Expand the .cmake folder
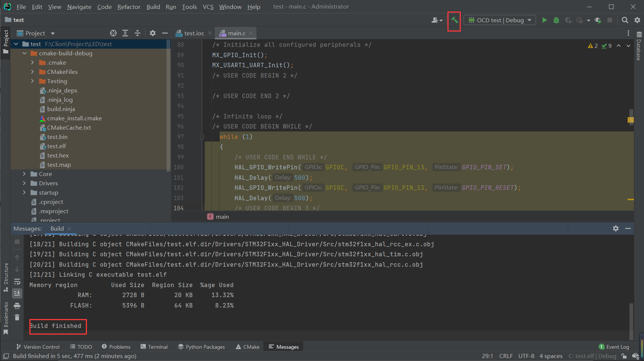644x361 pixels. (x=32, y=62)
